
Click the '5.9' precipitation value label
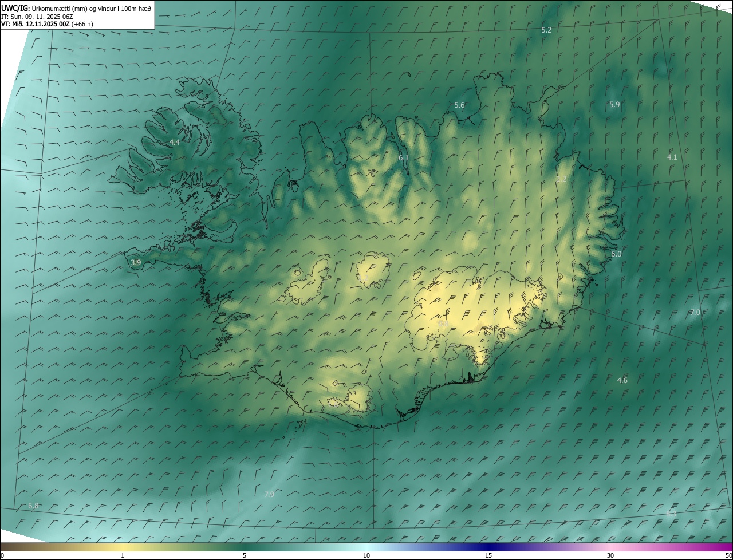614,105
